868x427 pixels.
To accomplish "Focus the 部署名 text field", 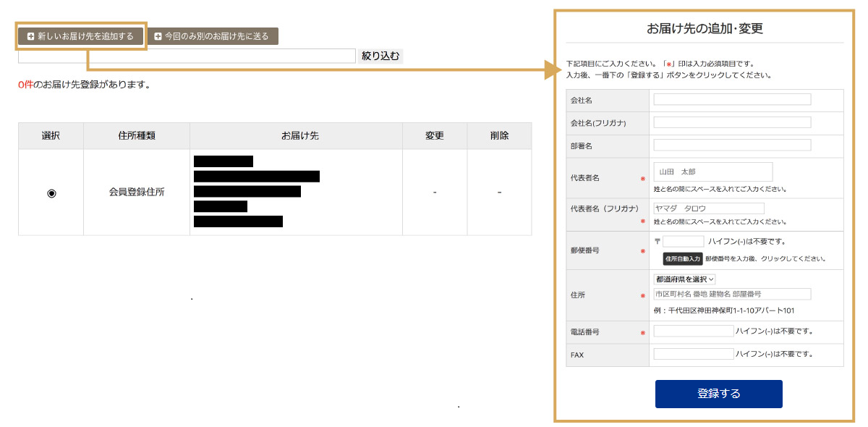I will pyautogui.click(x=732, y=145).
